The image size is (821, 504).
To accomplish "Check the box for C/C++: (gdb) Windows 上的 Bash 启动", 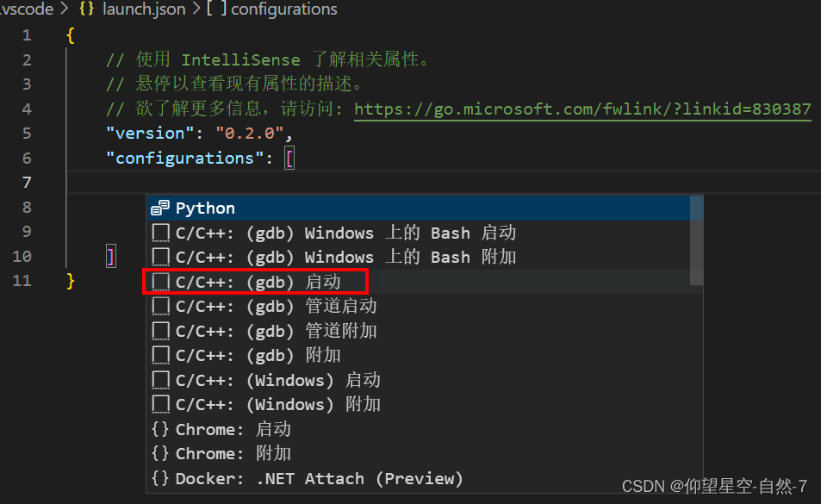I will tap(160, 233).
